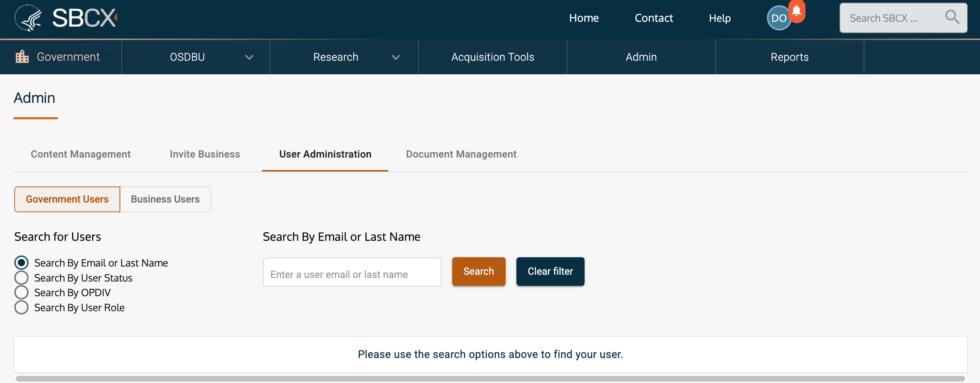Viewport: 980px width, 383px height.
Task: Click the SBCX wordmark
Action: coord(85,18)
